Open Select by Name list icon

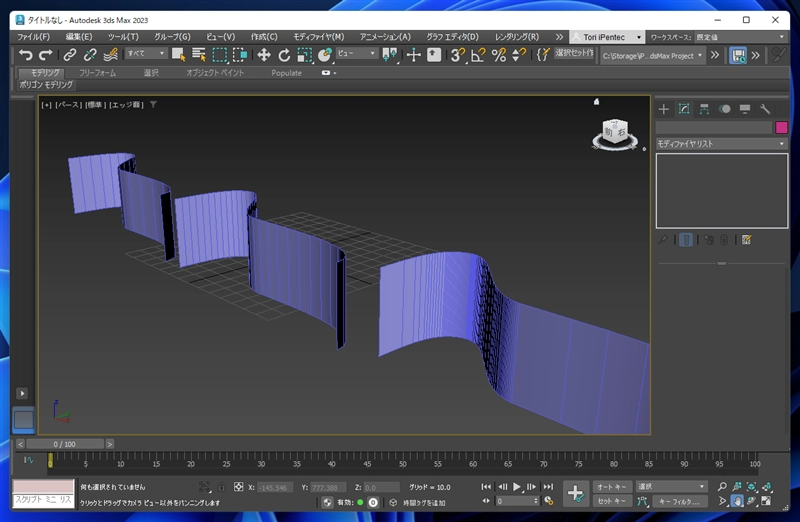(x=199, y=55)
